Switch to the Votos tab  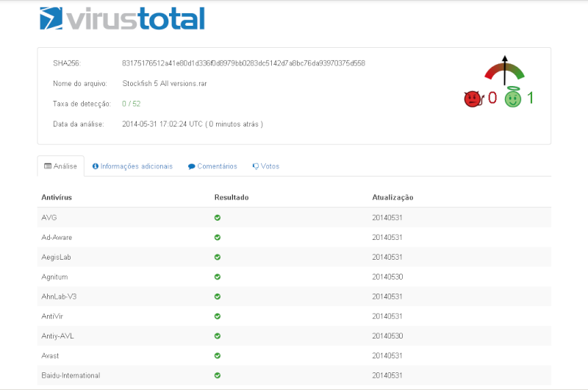click(x=266, y=166)
